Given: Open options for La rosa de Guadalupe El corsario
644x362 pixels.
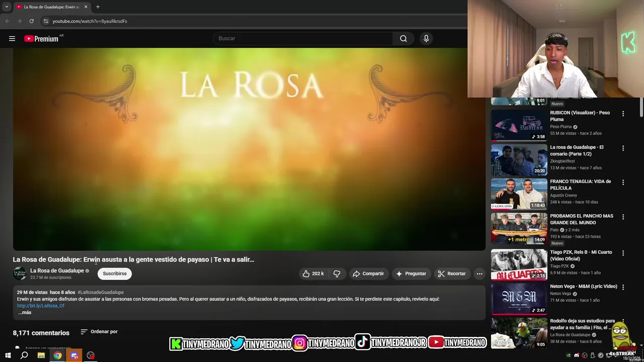Looking at the screenshot, I should click(623, 148).
